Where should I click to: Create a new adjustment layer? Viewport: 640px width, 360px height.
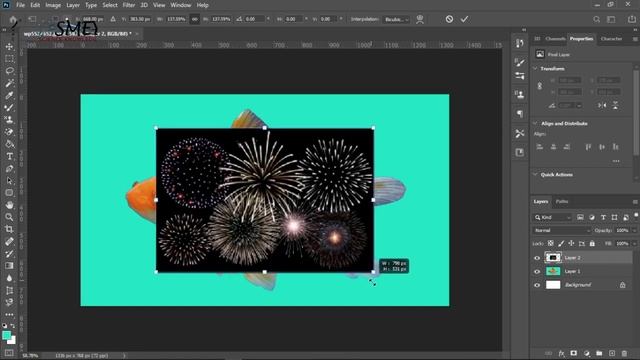pos(587,353)
